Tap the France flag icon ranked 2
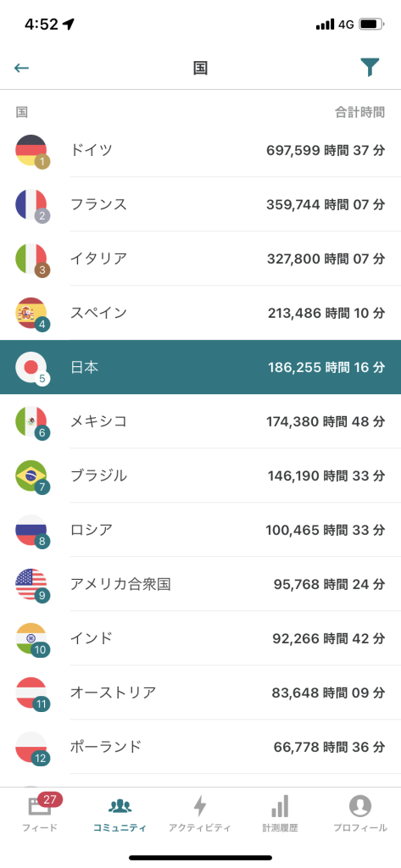 [x=31, y=204]
